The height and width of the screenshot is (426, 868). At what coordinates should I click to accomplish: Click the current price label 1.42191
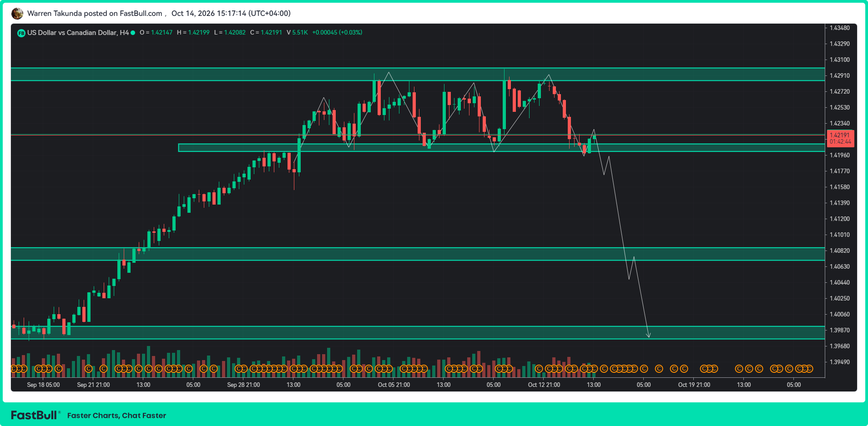point(840,135)
